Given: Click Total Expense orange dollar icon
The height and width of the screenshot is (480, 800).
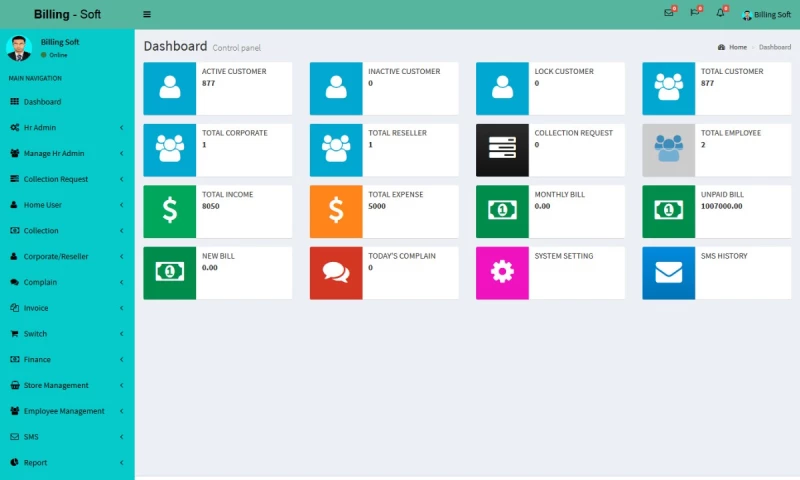Looking at the screenshot, I should point(336,211).
